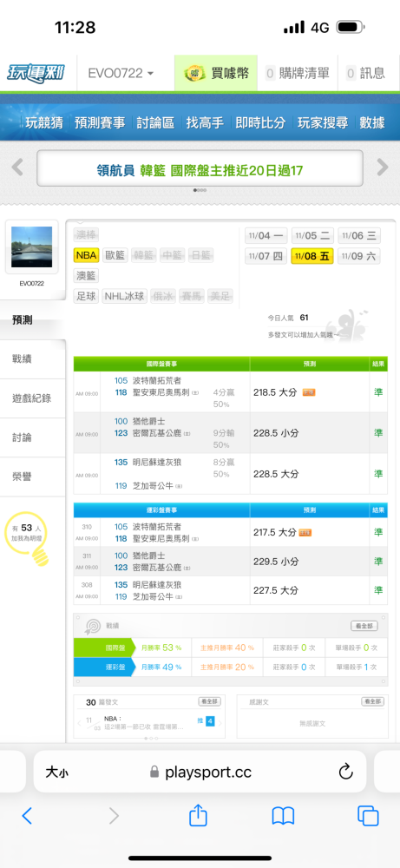Open the EVO0722 profile avatar photo
This screenshot has height=868, width=400.
coord(31,247)
